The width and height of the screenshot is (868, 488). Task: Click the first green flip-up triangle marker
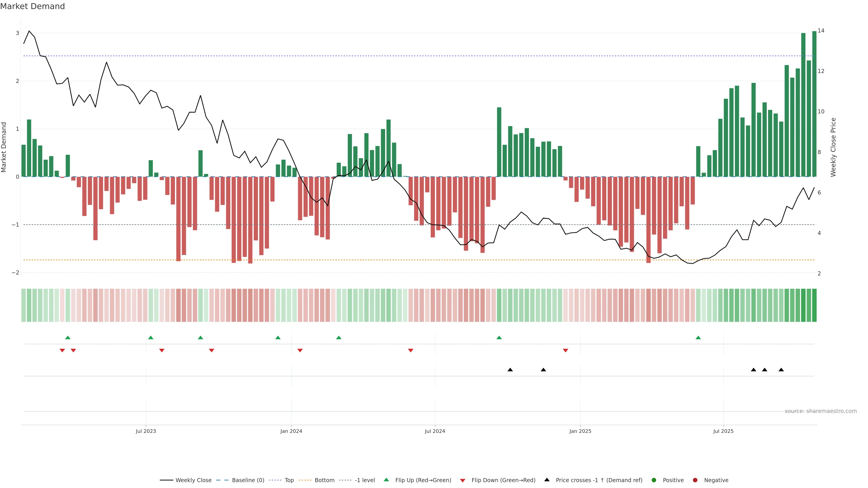pyautogui.click(x=68, y=338)
